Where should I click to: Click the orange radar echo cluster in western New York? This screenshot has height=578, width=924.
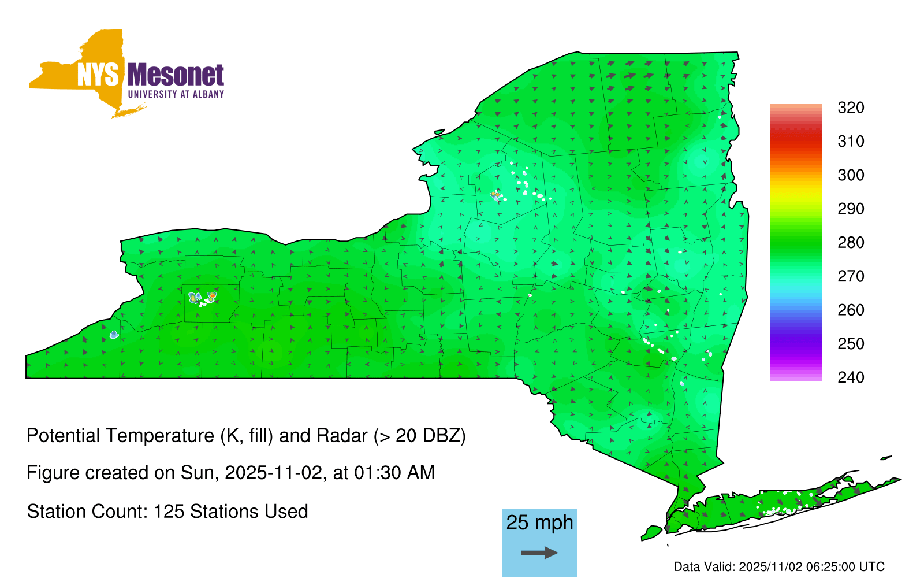(212, 296)
